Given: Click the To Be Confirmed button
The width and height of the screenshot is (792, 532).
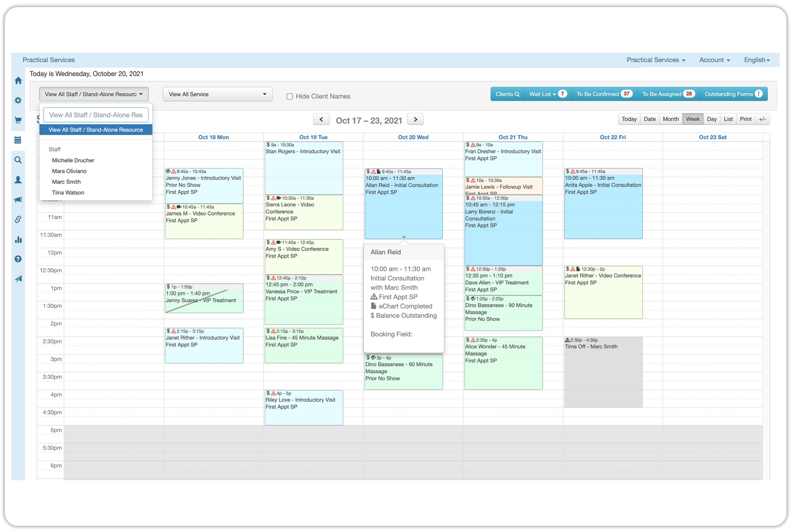Looking at the screenshot, I should [604, 94].
